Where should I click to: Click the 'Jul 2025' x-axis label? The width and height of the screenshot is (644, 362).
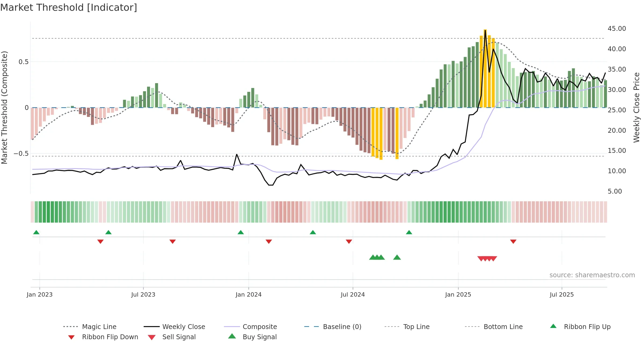[562, 295]
